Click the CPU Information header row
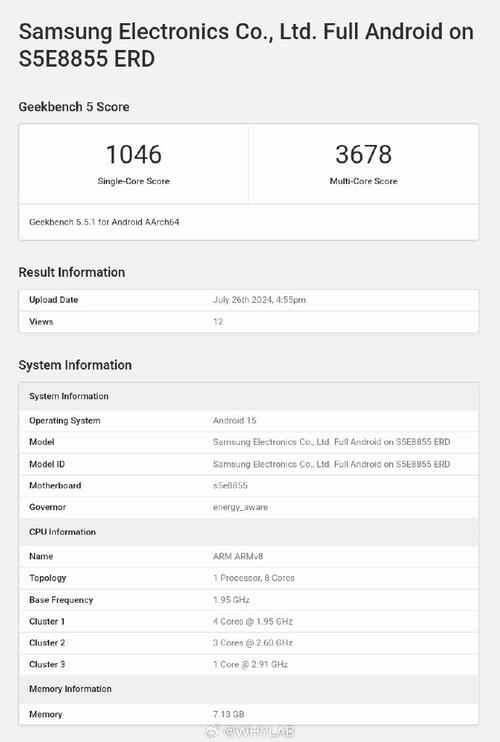Image resolution: width=500 pixels, height=742 pixels. (x=249, y=532)
